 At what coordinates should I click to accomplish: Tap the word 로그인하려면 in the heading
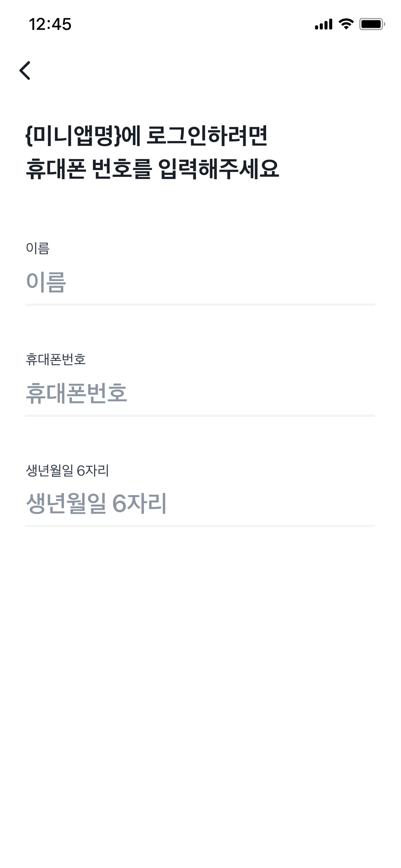207,136
